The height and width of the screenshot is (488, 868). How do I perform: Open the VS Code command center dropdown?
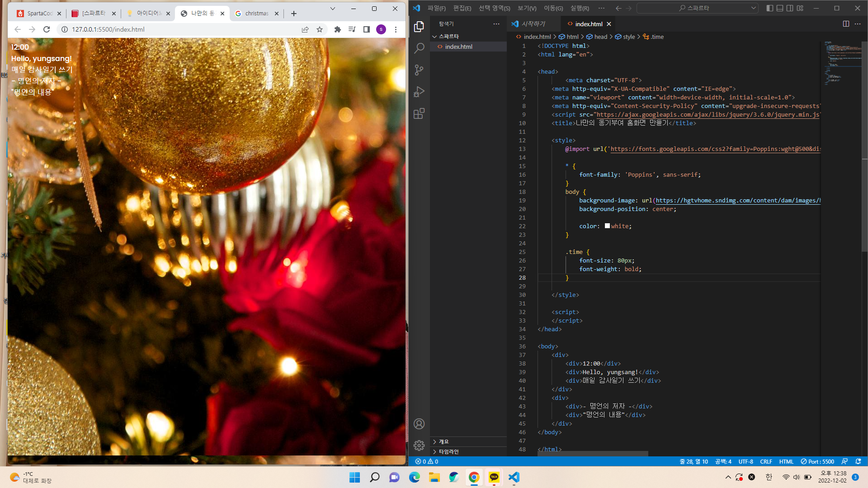tap(753, 8)
